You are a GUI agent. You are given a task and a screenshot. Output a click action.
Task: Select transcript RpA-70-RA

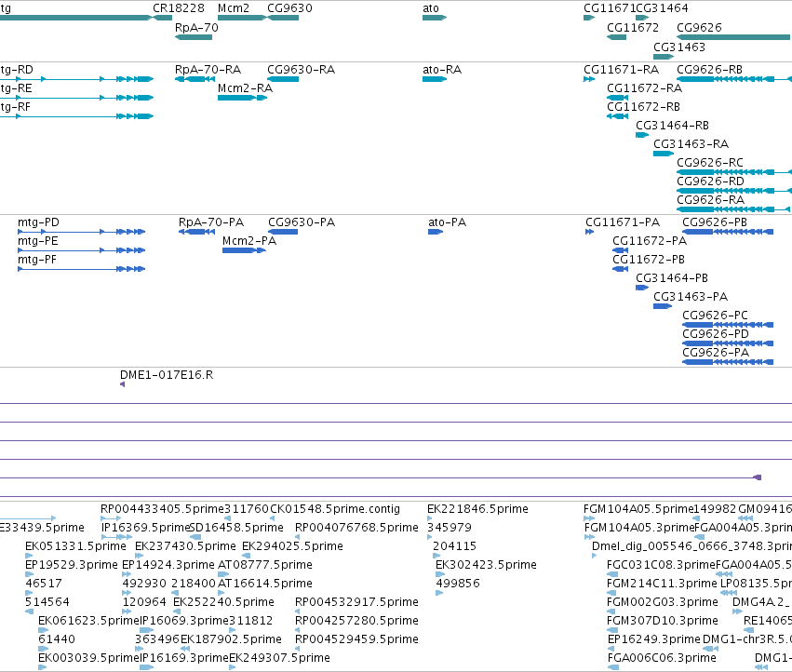208,70
